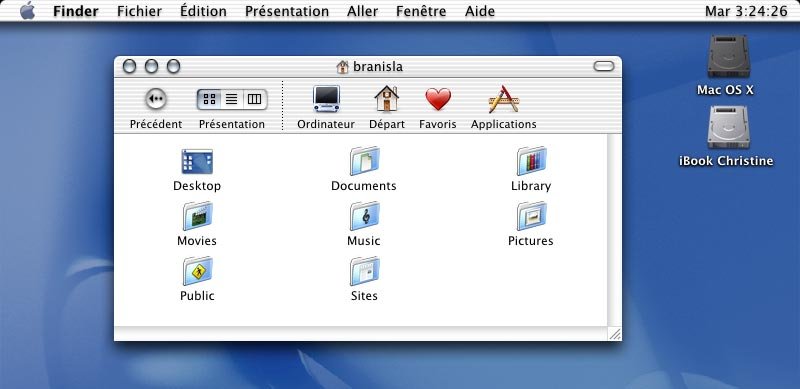
Task: Select the Pictures folder icon
Action: coord(531,216)
